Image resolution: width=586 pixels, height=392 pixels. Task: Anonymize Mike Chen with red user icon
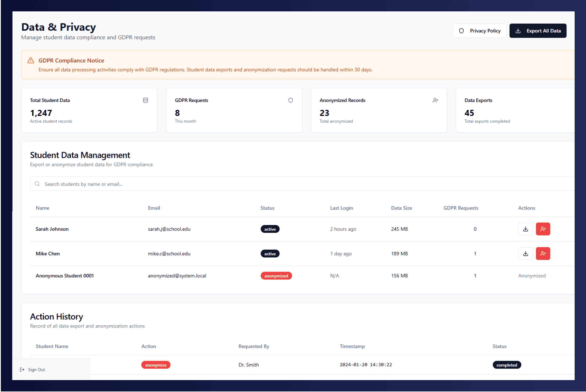(543, 254)
